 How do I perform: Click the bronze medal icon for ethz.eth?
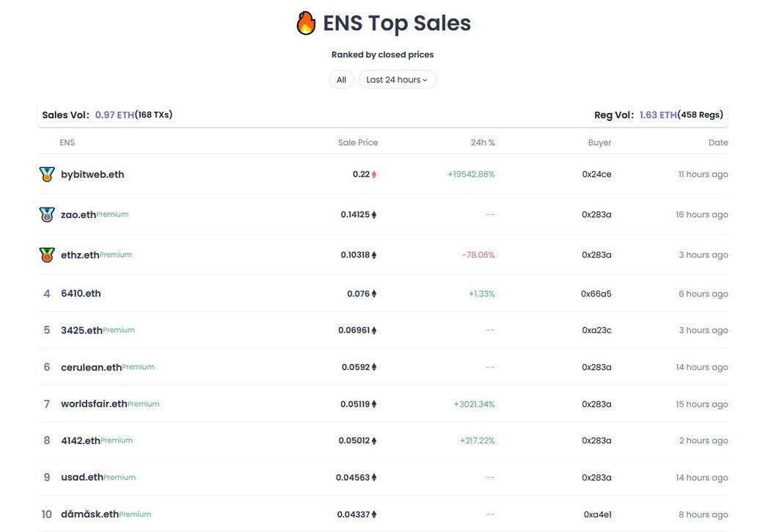click(x=47, y=255)
